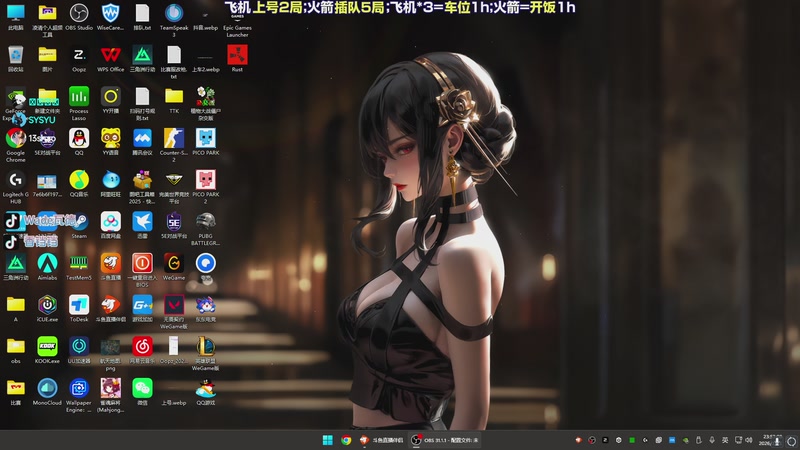
Task: Click the microphone tray icon
Action: point(712,440)
